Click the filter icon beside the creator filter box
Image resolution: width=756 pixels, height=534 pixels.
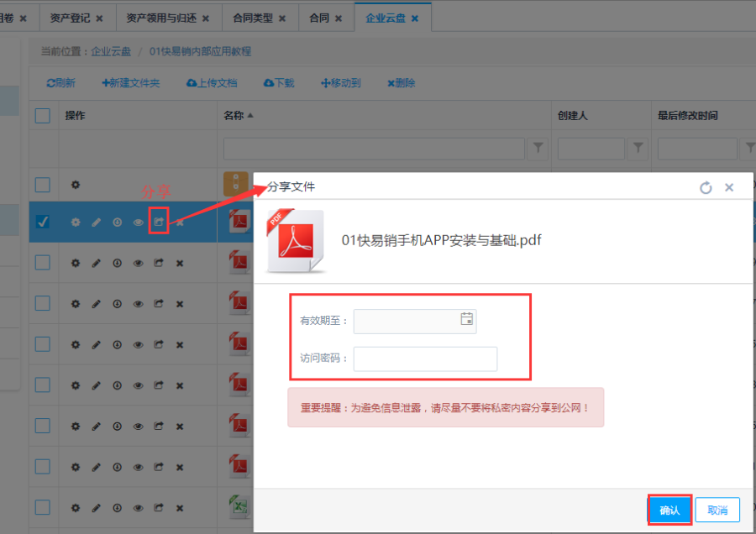638,149
